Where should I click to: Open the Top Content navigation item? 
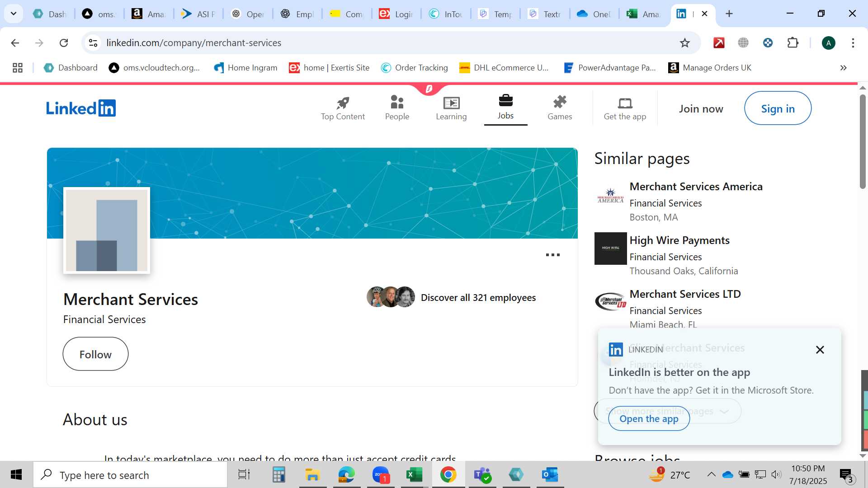343,108
